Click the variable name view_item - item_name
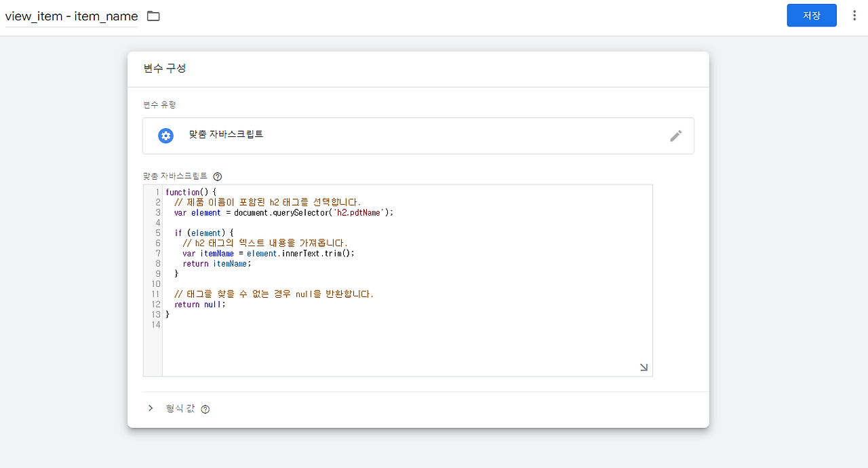Image resolution: width=868 pixels, height=468 pixels. (x=70, y=16)
